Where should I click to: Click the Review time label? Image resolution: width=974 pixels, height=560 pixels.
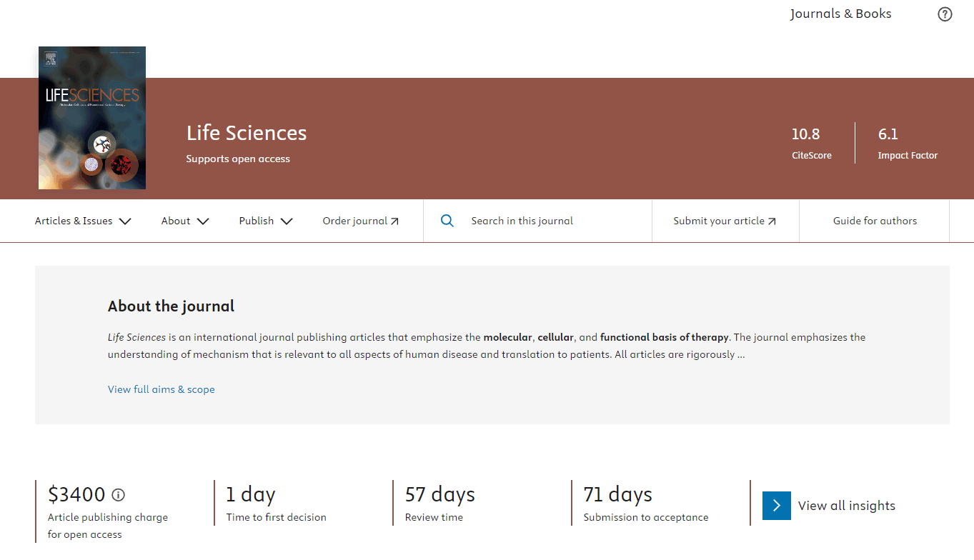[x=434, y=517]
